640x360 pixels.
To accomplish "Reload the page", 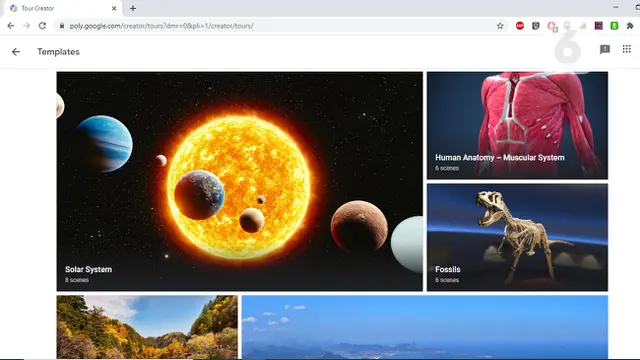I will pyautogui.click(x=42, y=26).
